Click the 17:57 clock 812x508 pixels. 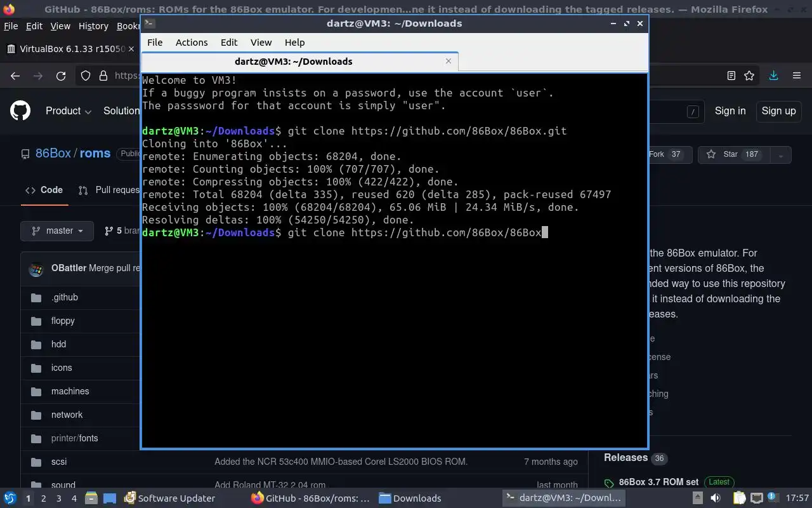(x=797, y=498)
